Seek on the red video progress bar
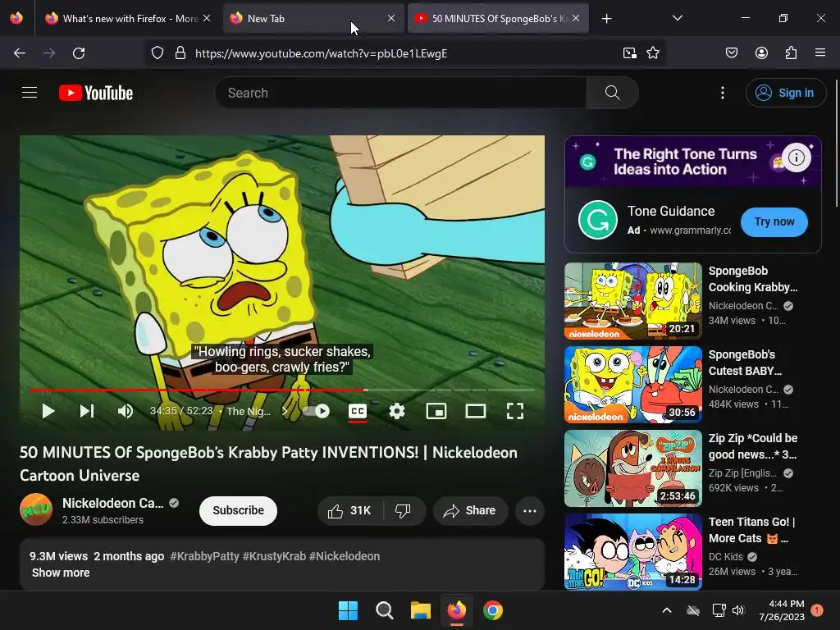Image resolution: width=840 pixels, height=630 pixels. tap(282, 390)
